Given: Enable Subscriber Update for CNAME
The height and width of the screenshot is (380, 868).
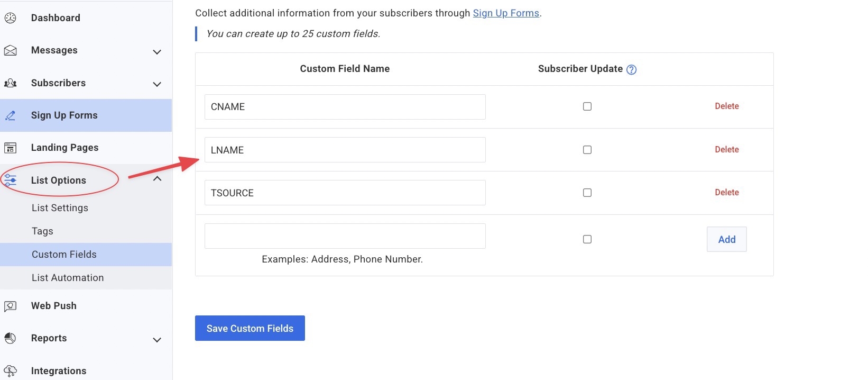Looking at the screenshot, I should point(587,106).
